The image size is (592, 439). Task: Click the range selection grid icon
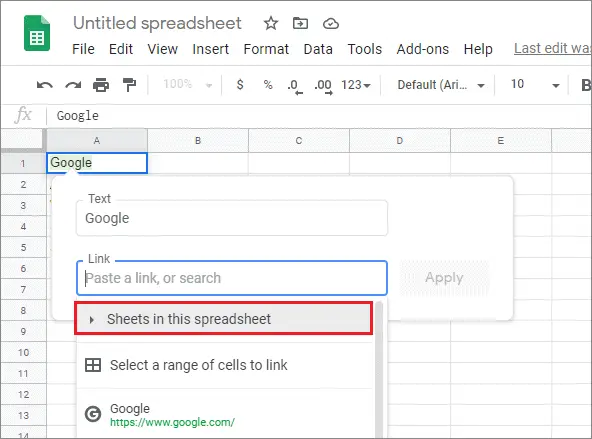[93, 365]
